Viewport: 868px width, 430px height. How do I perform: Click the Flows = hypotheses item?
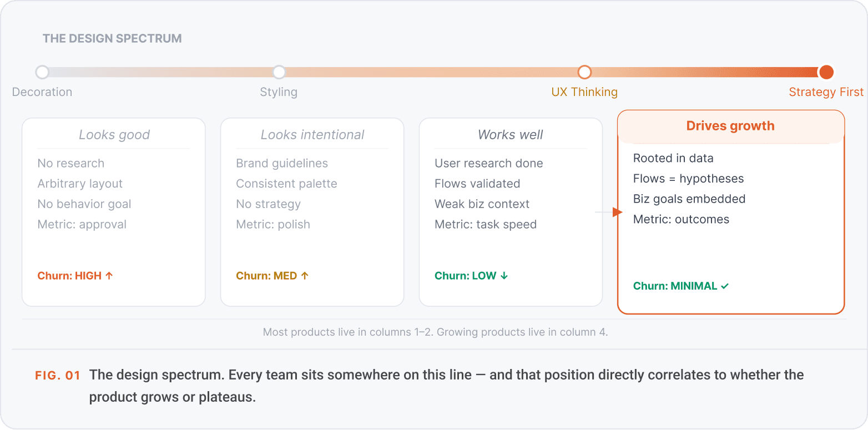688,179
